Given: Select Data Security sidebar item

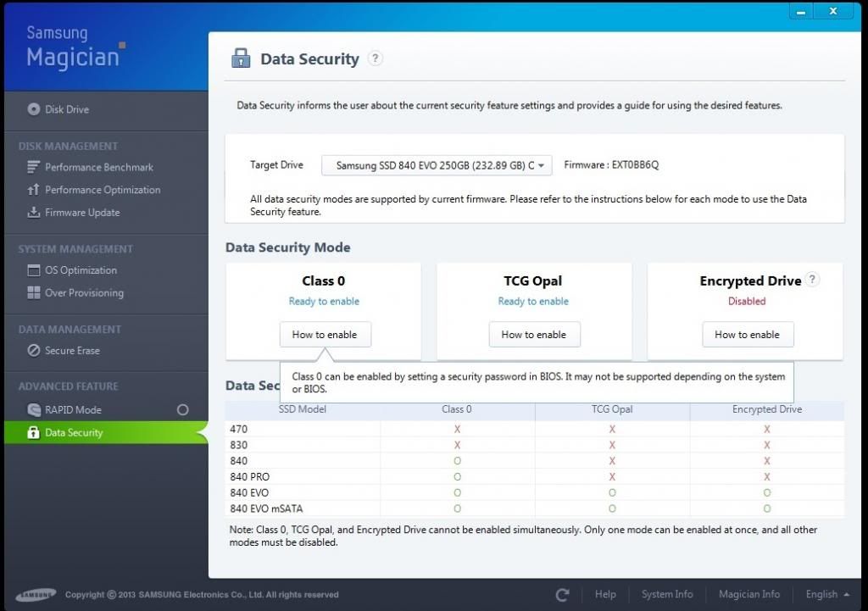Looking at the screenshot, I should 106,432.
